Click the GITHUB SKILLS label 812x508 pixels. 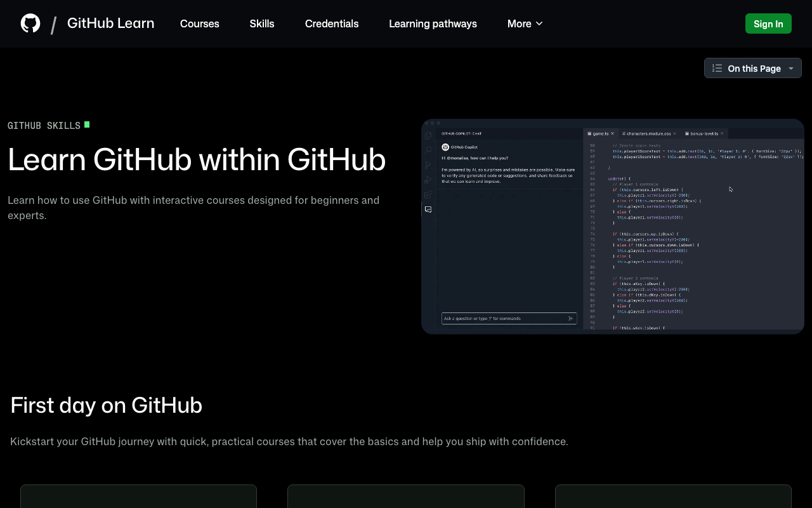pos(44,126)
